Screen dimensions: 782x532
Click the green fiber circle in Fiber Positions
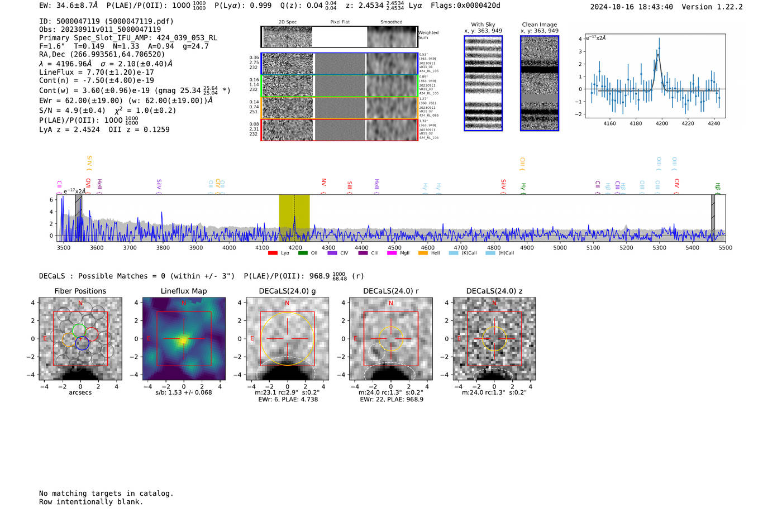pos(79,330)
